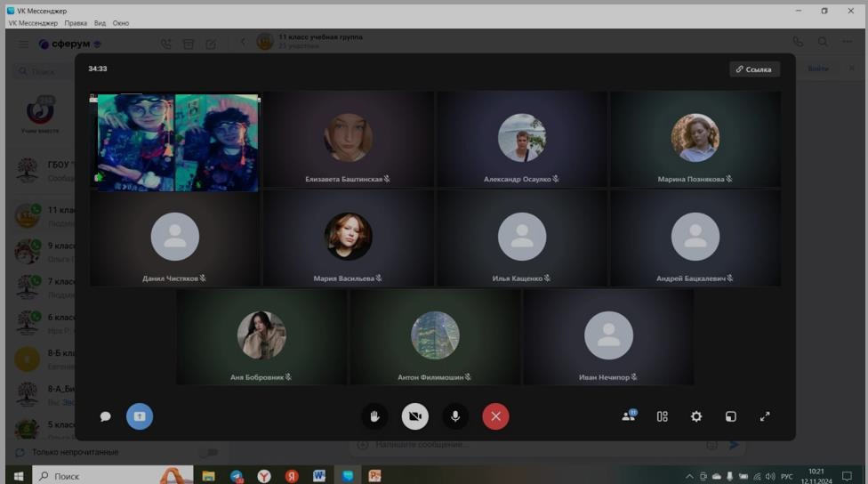This screenshot has width=868, height=484.
Task: Open the Окно menu
Action: coord(121,23)
